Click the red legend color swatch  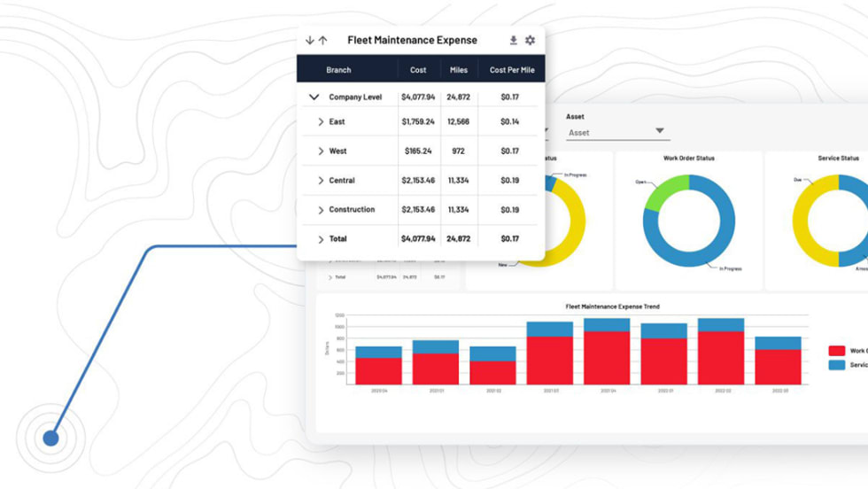coord(836,351)
